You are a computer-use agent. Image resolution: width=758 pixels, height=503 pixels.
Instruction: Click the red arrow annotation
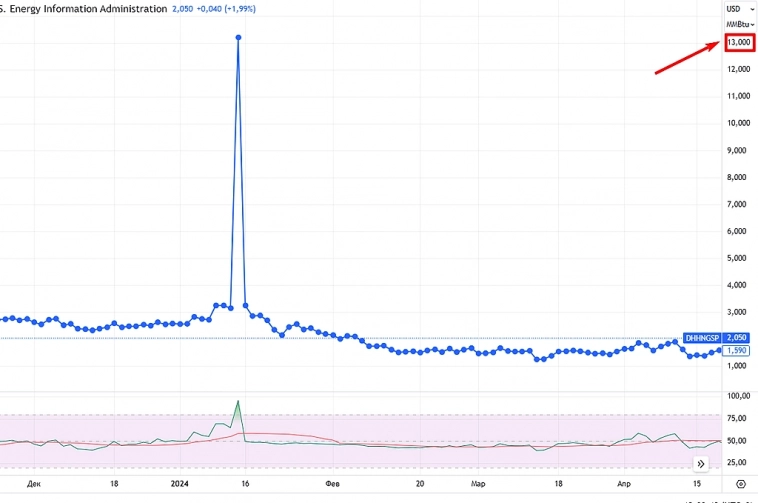[686, 58]
